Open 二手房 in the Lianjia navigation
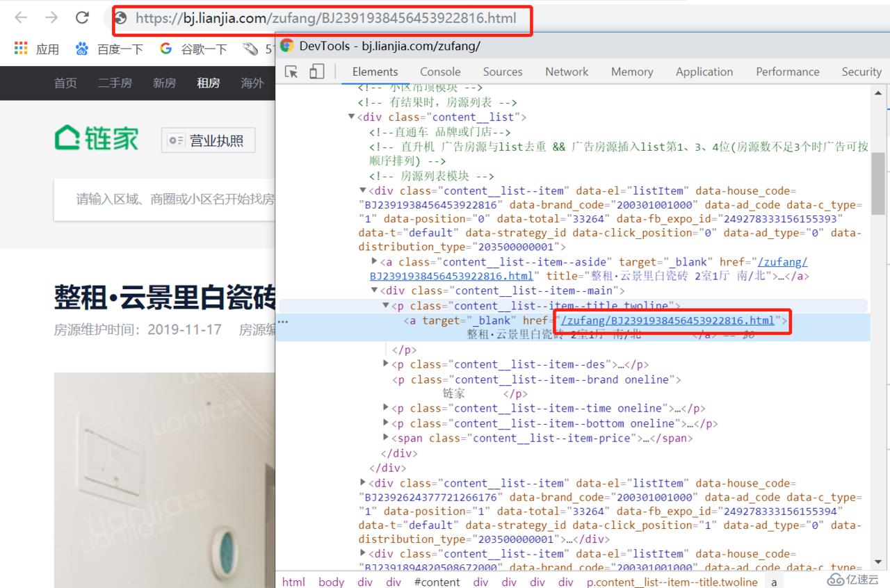 pos(115,83)
